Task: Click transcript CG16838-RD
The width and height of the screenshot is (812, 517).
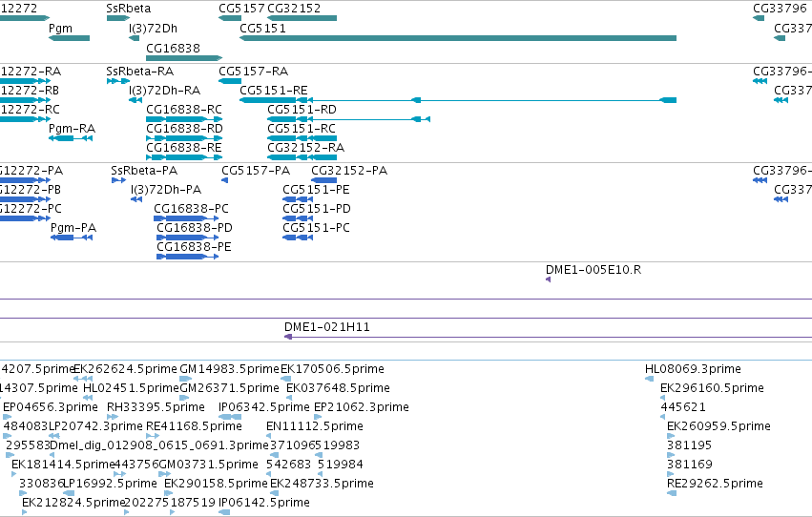Action: (x=184, y=129)
